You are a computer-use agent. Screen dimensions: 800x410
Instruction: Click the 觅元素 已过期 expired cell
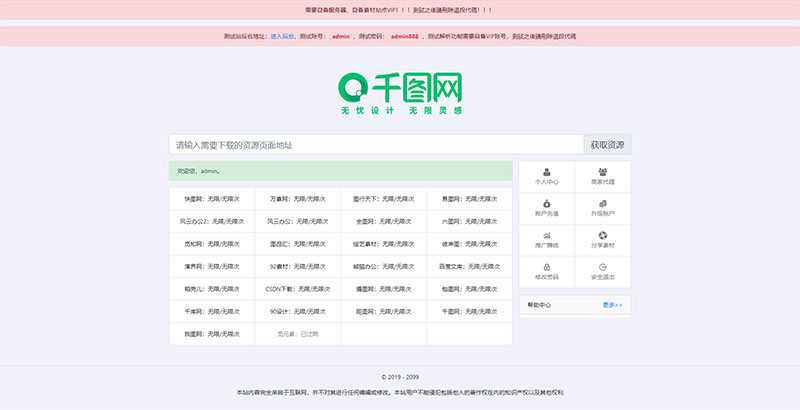click(297, 334)
